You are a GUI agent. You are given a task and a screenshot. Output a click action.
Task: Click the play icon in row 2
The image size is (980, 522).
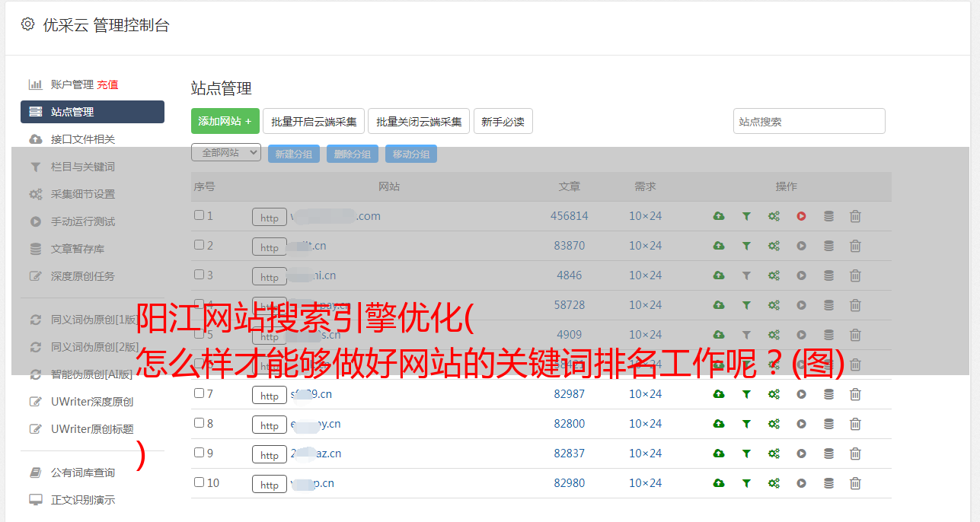801,246
